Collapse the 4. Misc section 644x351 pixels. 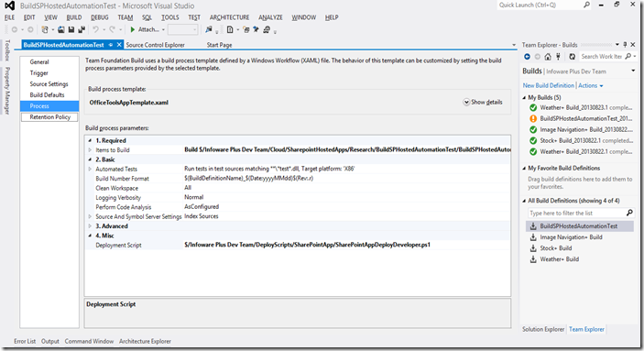(90, 236)
